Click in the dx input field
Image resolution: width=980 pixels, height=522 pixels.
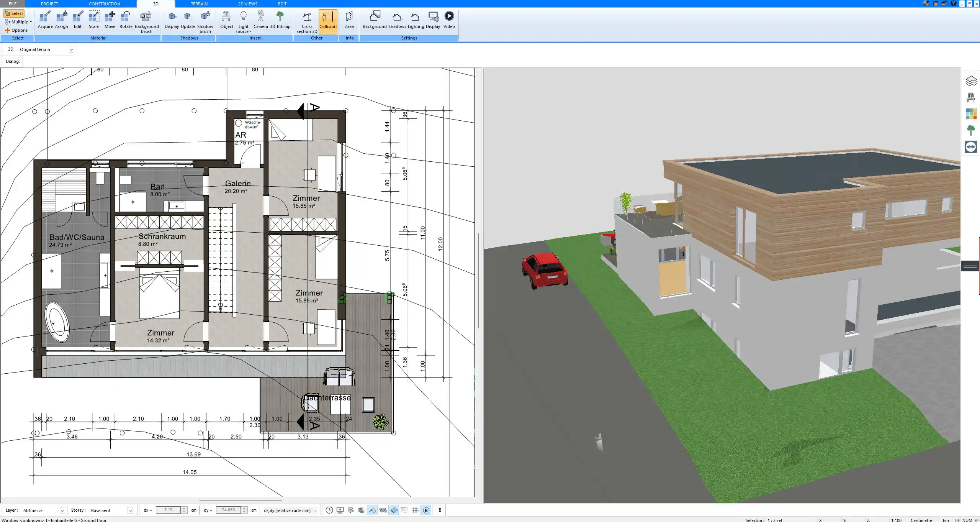click(168, 510)
